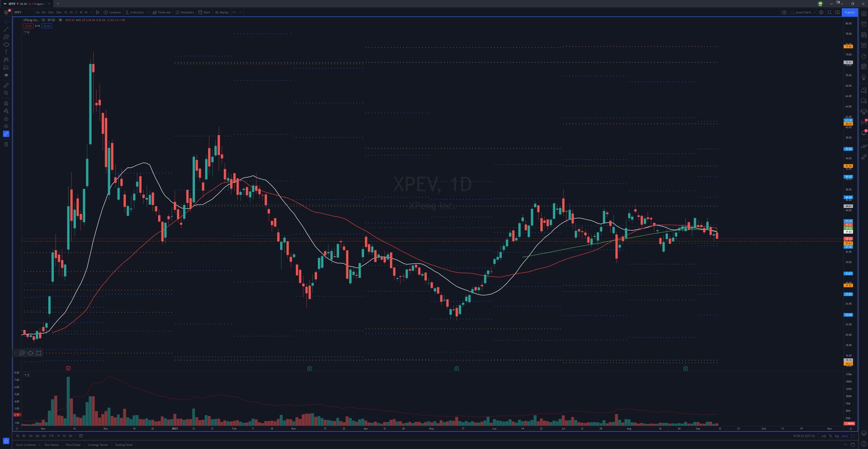Open the Stock Screener tab
The width and height of the screenshot is (868, 449).
26,445
